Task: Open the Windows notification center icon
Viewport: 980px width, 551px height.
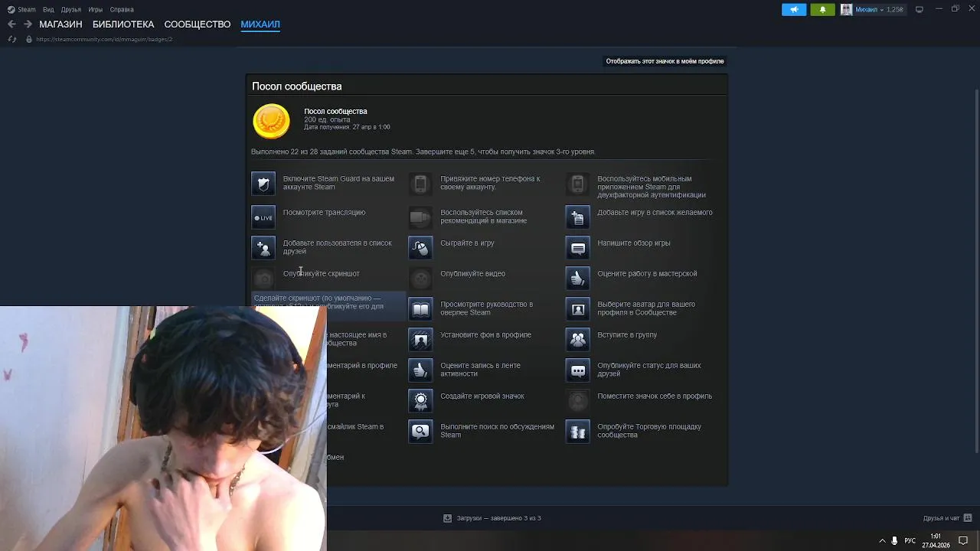Action: (963, 541)
